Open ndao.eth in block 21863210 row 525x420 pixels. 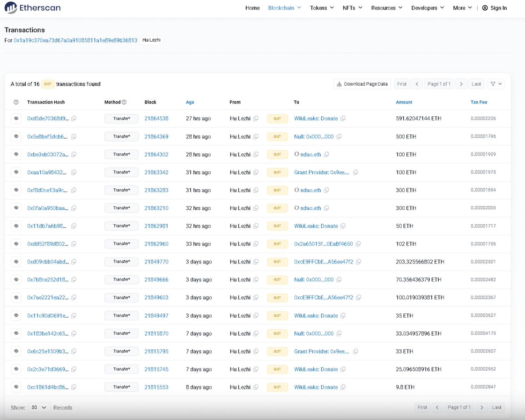click(x=311, y=208)
